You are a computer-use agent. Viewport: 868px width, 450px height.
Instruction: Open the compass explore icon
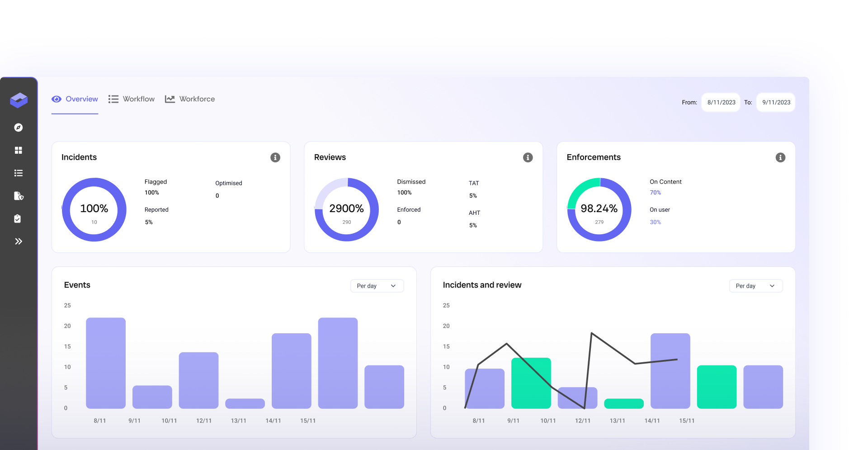[19, 128]
